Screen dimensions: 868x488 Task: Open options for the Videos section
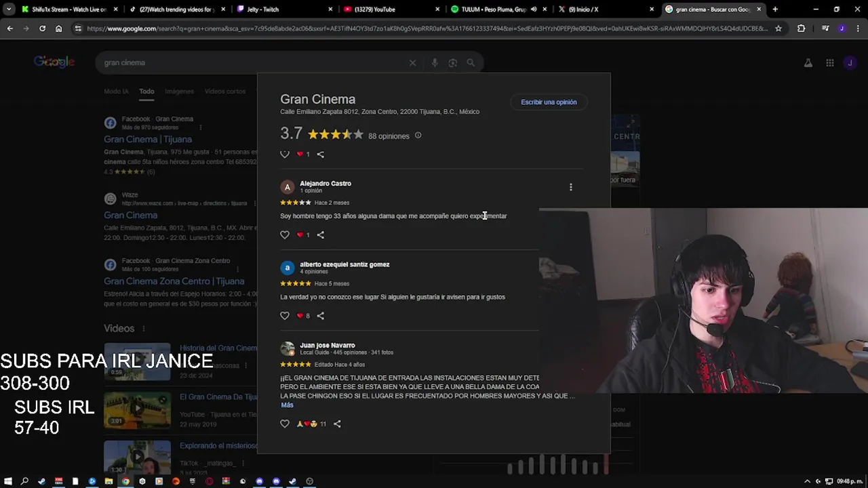point(143,329)
